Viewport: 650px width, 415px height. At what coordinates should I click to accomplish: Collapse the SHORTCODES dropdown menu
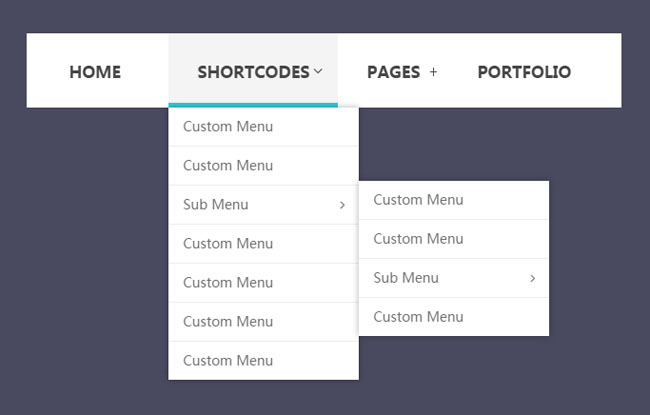coord(252,72)
